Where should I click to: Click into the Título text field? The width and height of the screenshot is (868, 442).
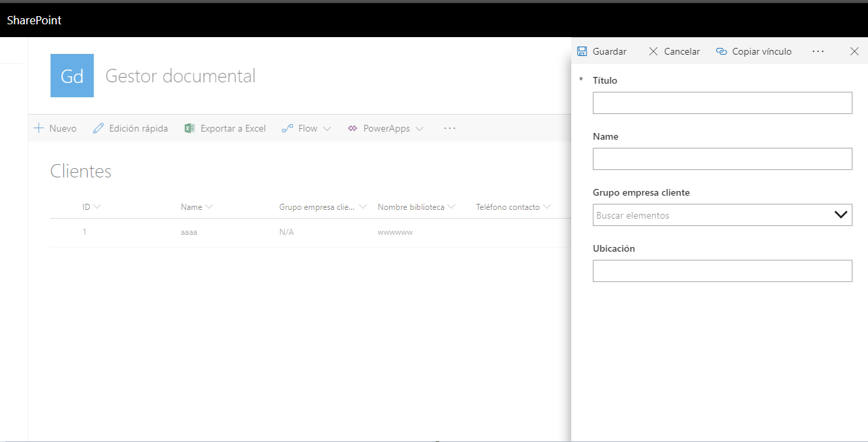(x=722, y=103)
